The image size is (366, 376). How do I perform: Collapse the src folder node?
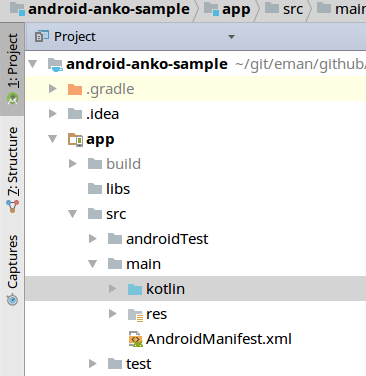(72, 214)
